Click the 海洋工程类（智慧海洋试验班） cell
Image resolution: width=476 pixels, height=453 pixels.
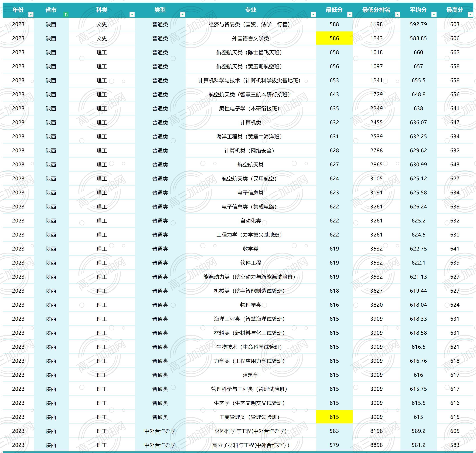pos(251,319)
